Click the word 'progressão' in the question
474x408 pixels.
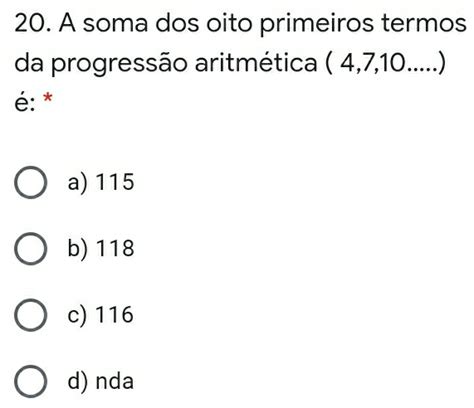coord(119,64)
